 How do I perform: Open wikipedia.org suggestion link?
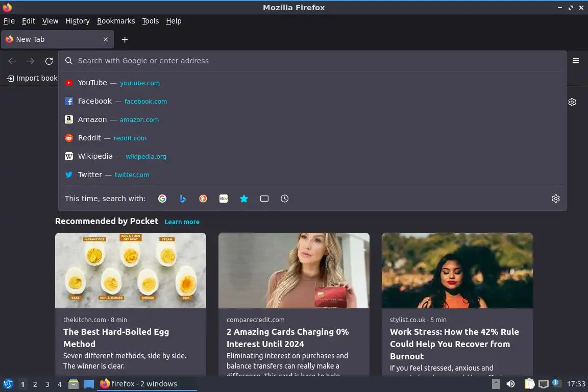tap(146, 156)
